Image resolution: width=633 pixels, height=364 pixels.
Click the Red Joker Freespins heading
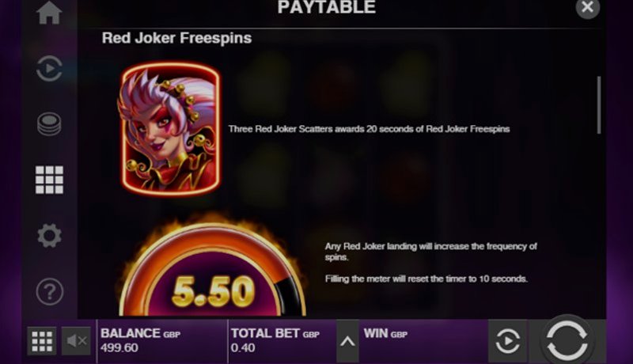[176, 38]
